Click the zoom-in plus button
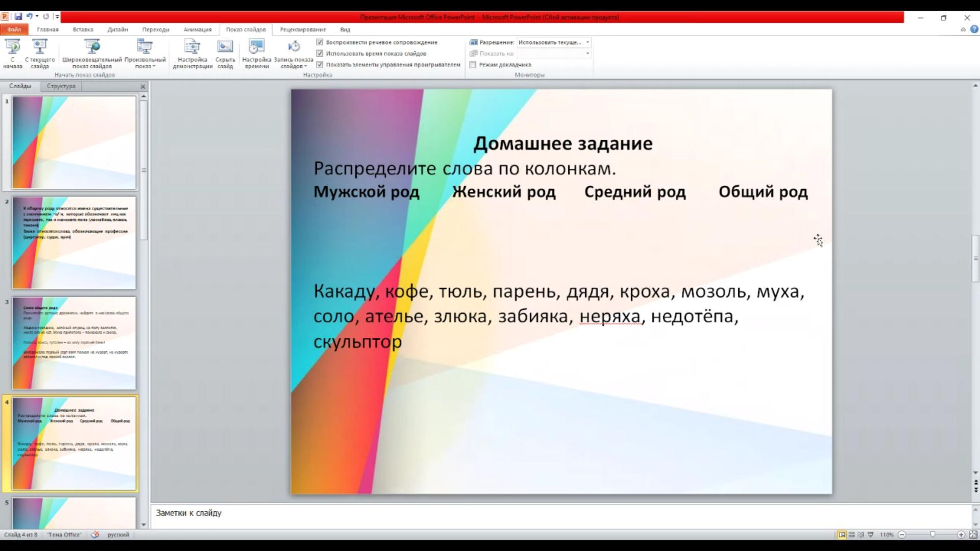 point(961,535)
